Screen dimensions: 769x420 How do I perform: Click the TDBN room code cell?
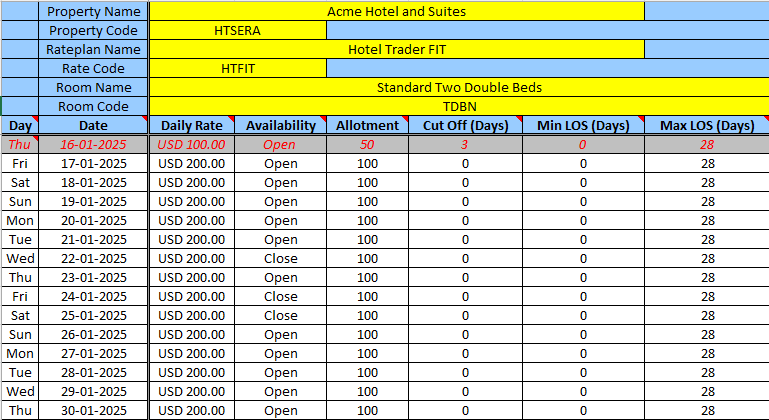tap(459, 106)
